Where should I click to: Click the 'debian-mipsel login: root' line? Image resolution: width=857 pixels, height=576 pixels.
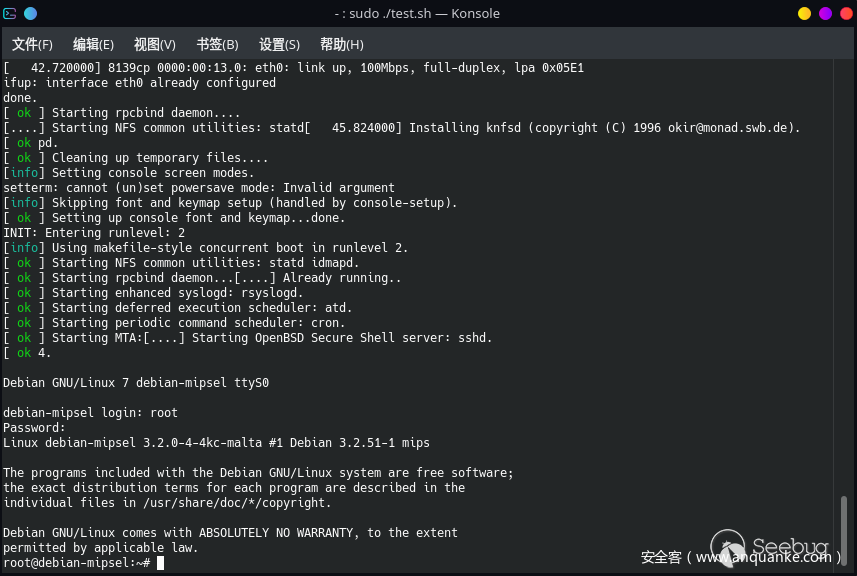(90, 412)
